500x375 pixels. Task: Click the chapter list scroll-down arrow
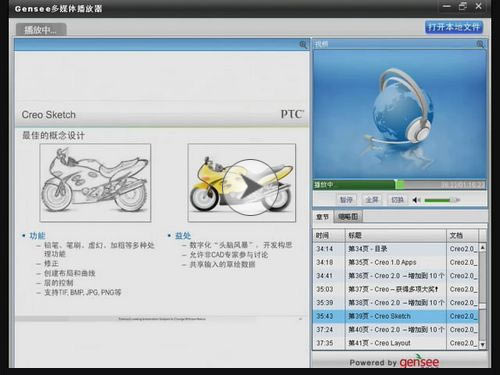point(482,344)
